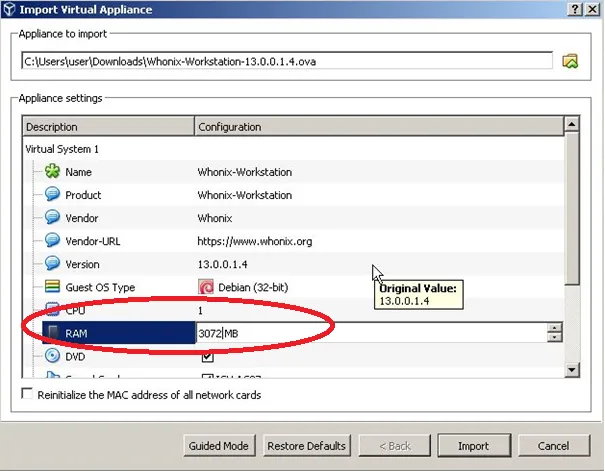Click the Name value Whonix-Workstation
The height and width of the screenshot is (471, 605).
coord(245,172)
